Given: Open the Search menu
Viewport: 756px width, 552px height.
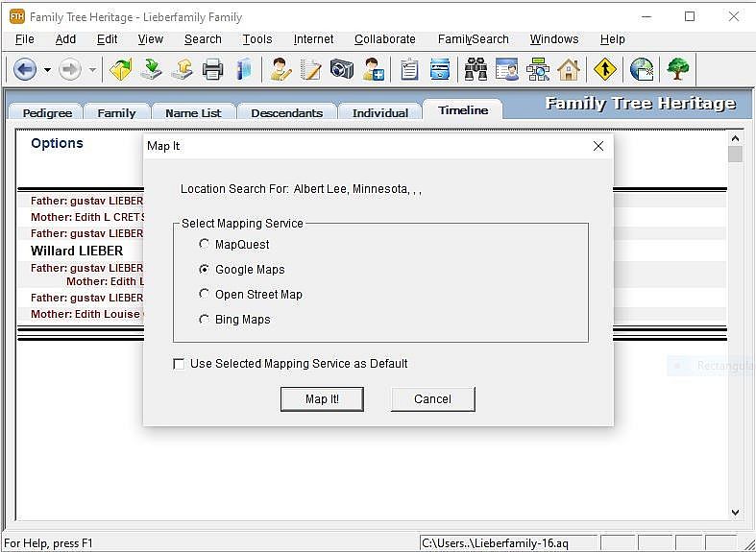Looking at the screenshot, I should 203,39.
